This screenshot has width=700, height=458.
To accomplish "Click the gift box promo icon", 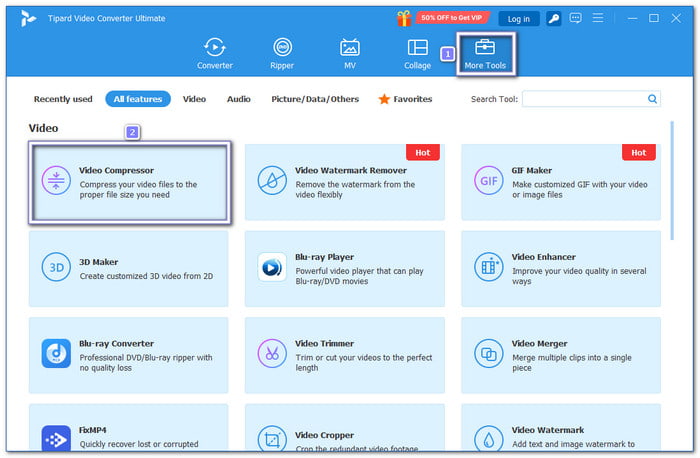I will (404, 18).
